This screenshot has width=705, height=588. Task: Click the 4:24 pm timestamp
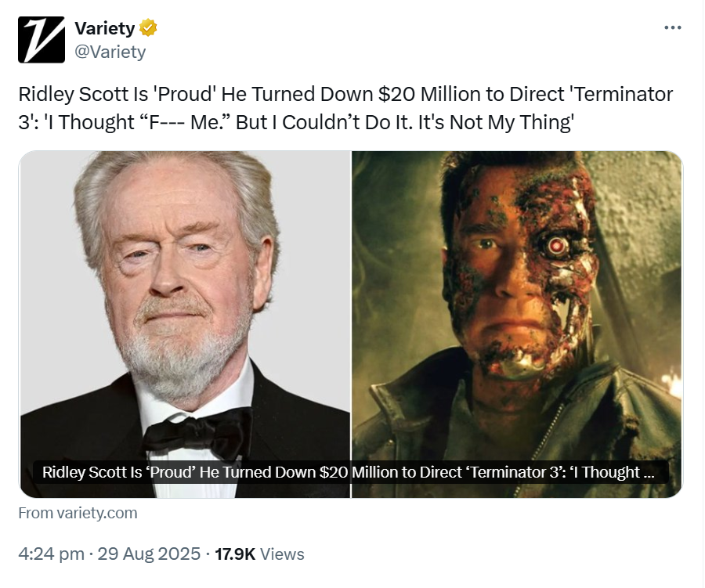point(51,554)
